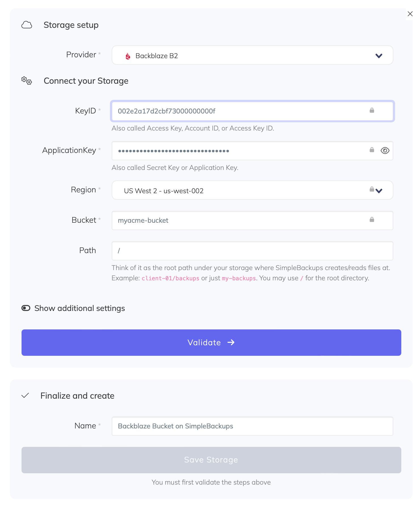
Task: Click inside the Path input field
Action: [x=252, y=251]
